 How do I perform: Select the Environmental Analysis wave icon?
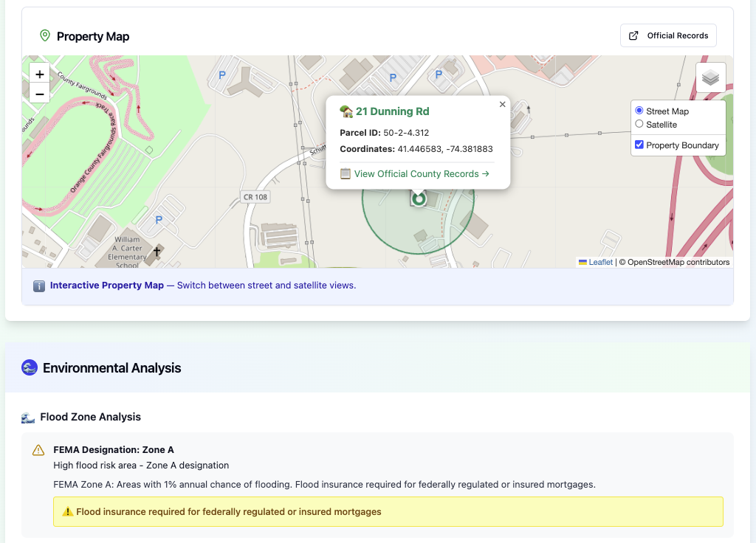coord(29,367)
